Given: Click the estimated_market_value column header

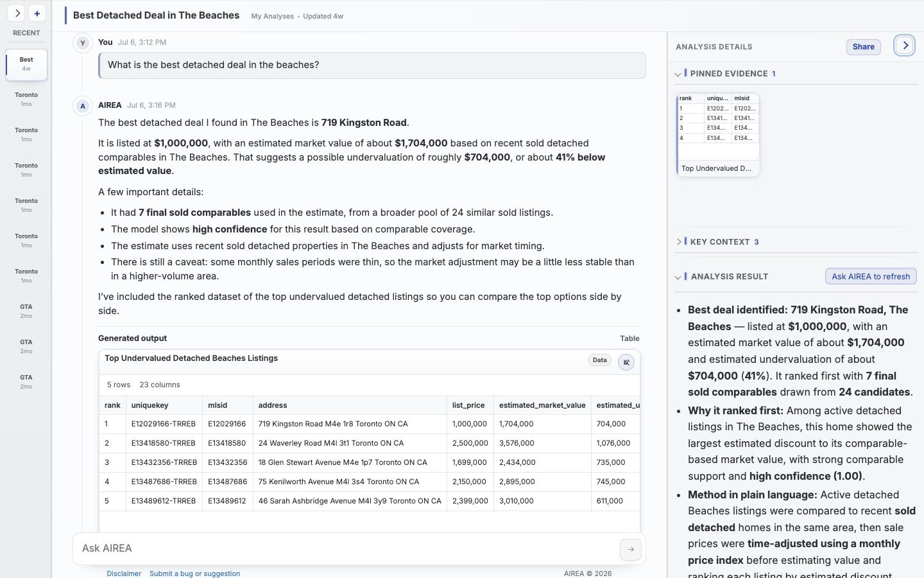Looking at the screenshot, I should pos(542,405).
